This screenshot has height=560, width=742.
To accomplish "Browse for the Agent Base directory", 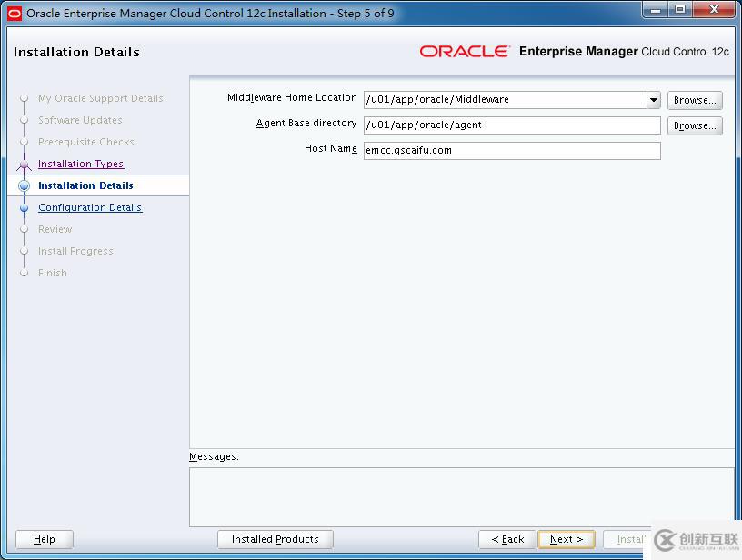I will click(694, 125).
